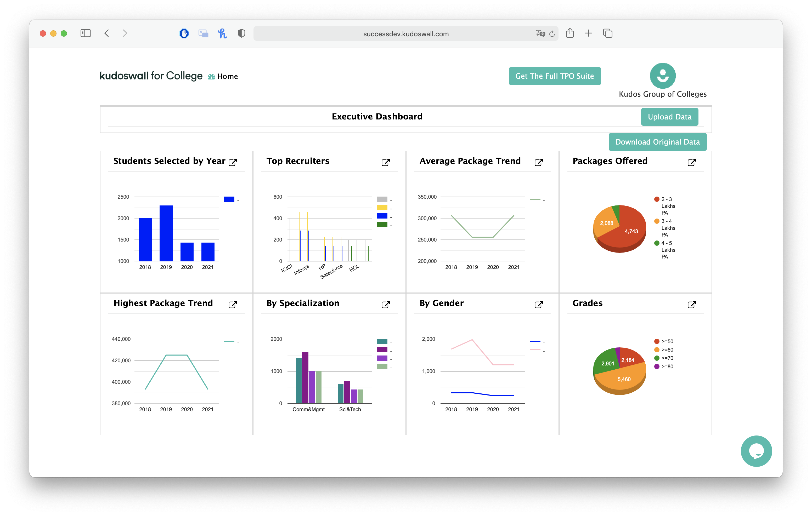Open By Gender chart popout icon

pos(539,304)
